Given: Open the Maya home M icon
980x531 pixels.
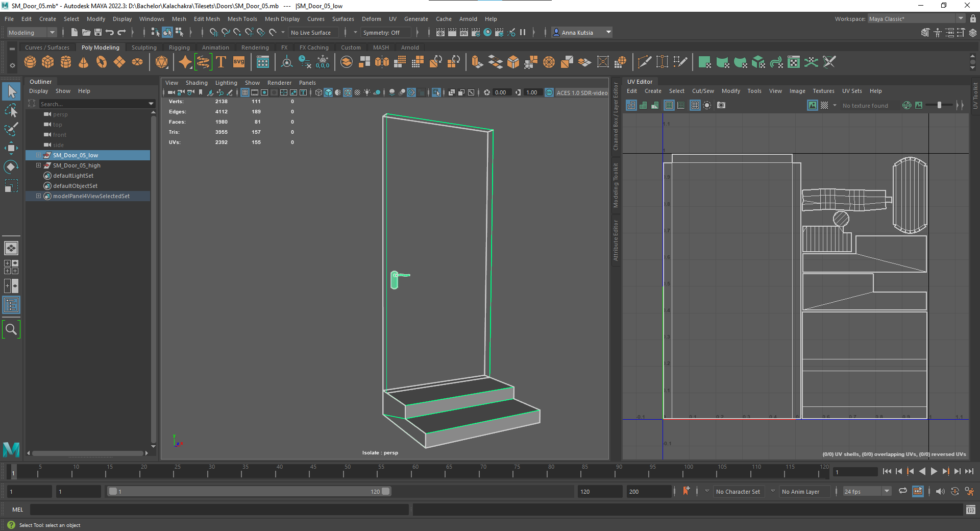Looking at the screenshot, I should (x=11, y=449).
